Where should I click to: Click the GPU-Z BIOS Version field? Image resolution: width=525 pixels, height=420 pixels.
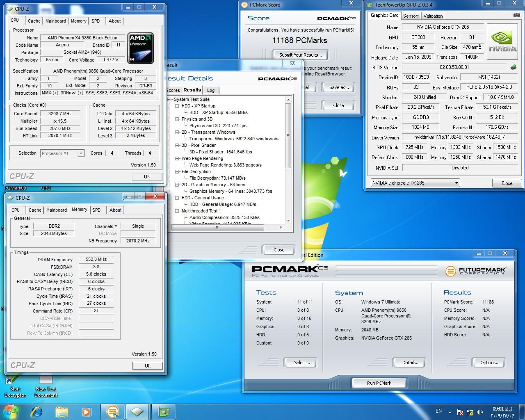[x=454, y=67]
